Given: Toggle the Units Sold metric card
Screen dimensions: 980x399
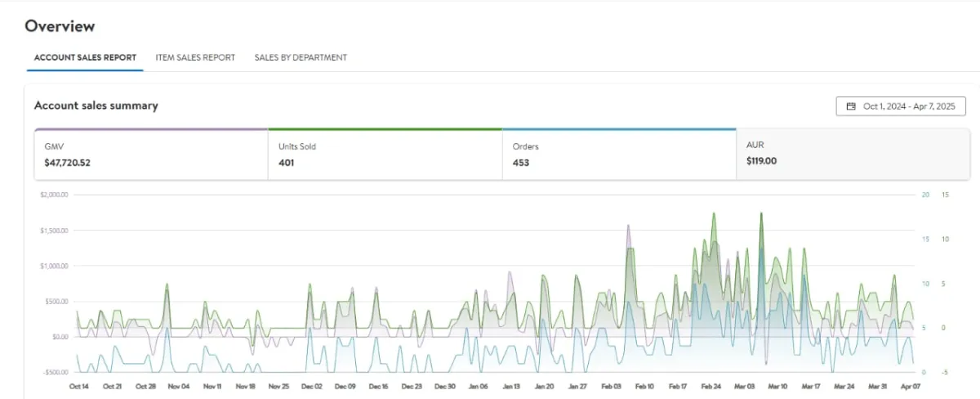Looking at the screenshot, I should 385,154.
